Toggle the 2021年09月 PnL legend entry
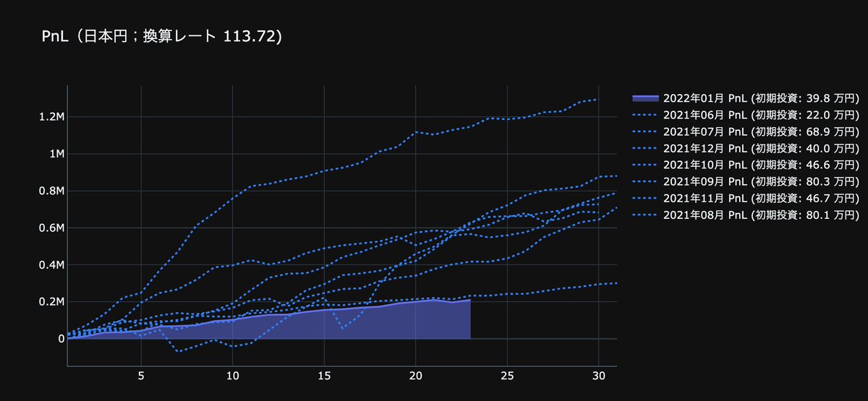Viewport: 868px width, 401px height. 745,181
